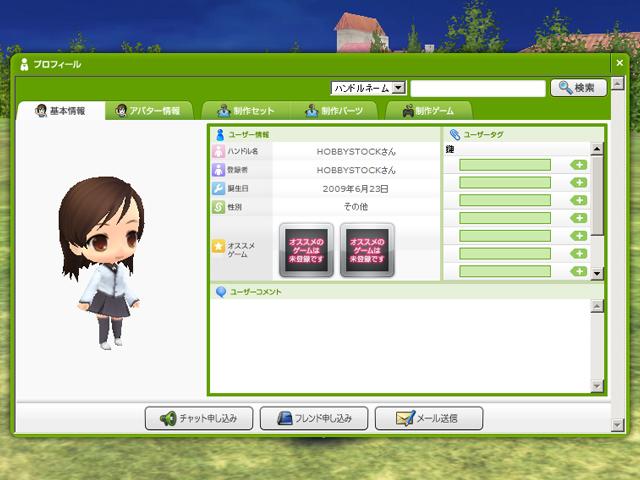Screen dimensions: 640x480
Task: Switch to the アバター情報 tab
Action: (x=149, y=111)
